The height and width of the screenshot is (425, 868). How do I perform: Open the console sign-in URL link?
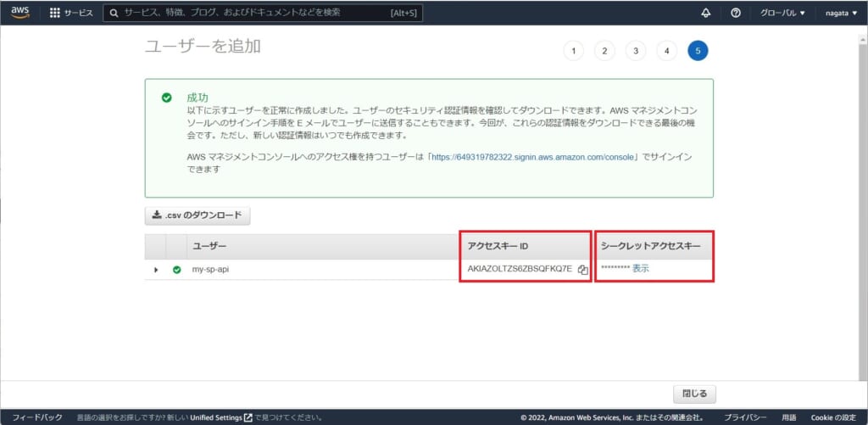[532, 157]
